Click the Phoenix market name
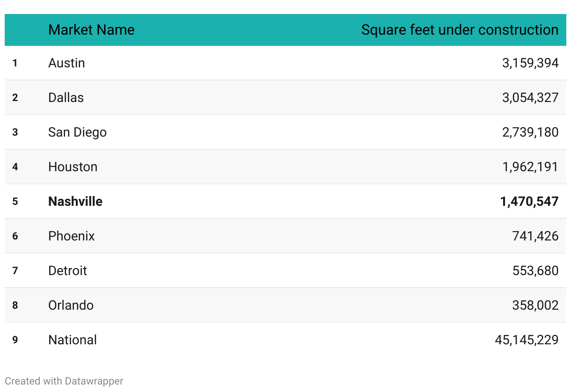 click(x=71, y=236)
